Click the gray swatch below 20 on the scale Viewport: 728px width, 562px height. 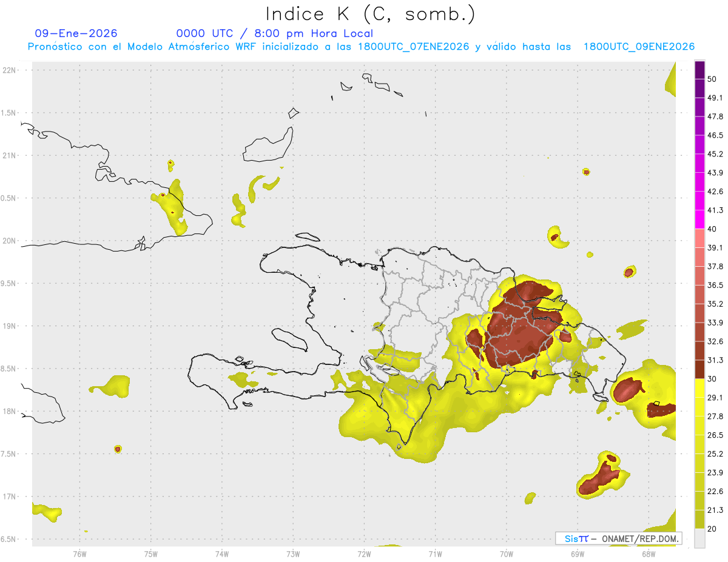click(x=699, y=538)
